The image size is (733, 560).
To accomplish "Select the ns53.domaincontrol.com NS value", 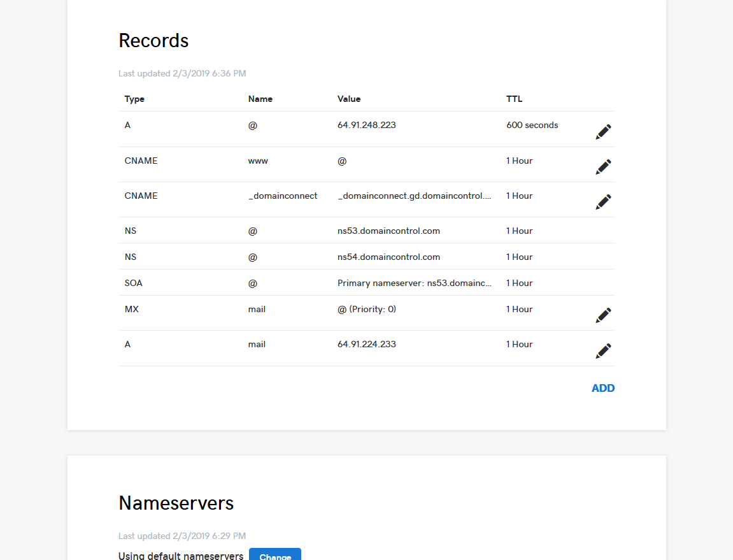I will [388, 231].
